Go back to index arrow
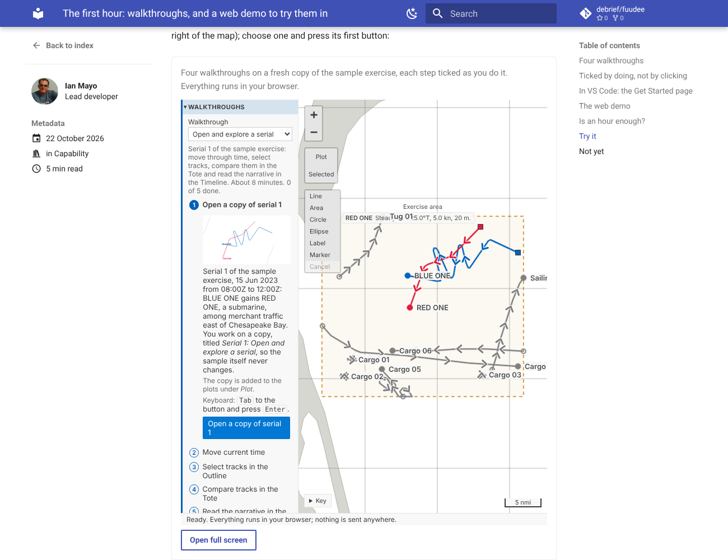This screenshot has height=560, width=728. coord(36,45)
